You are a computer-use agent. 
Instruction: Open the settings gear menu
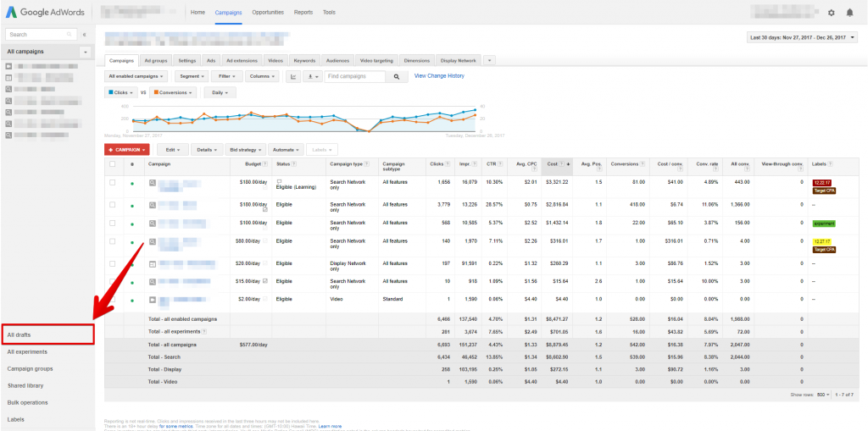(831, 12)
